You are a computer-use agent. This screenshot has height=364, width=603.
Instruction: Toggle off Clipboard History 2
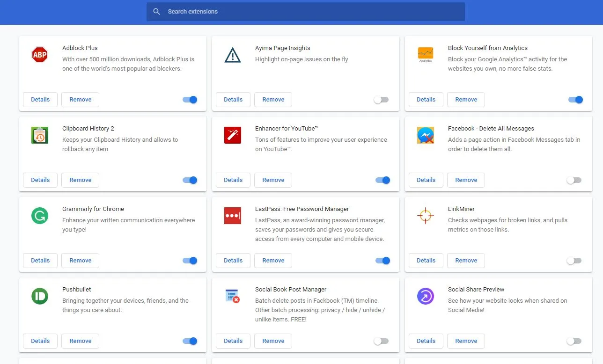[190, 180]
